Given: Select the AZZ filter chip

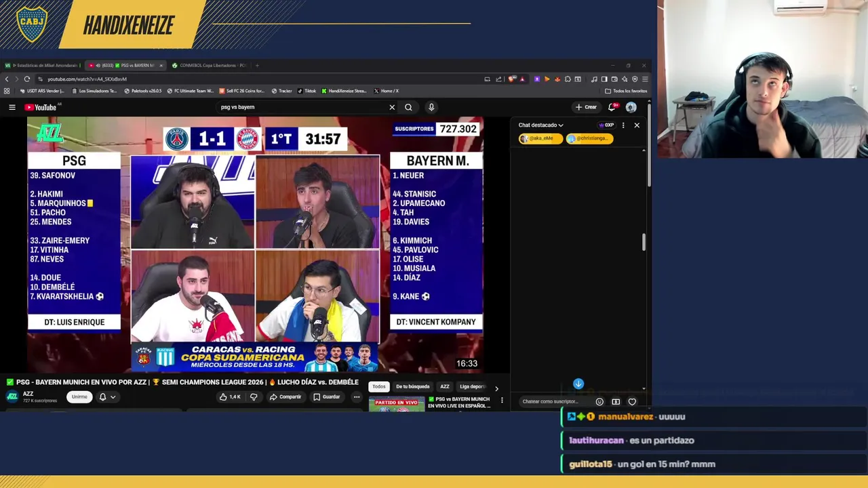Looking at the screenshot, I should pos(445,387).
